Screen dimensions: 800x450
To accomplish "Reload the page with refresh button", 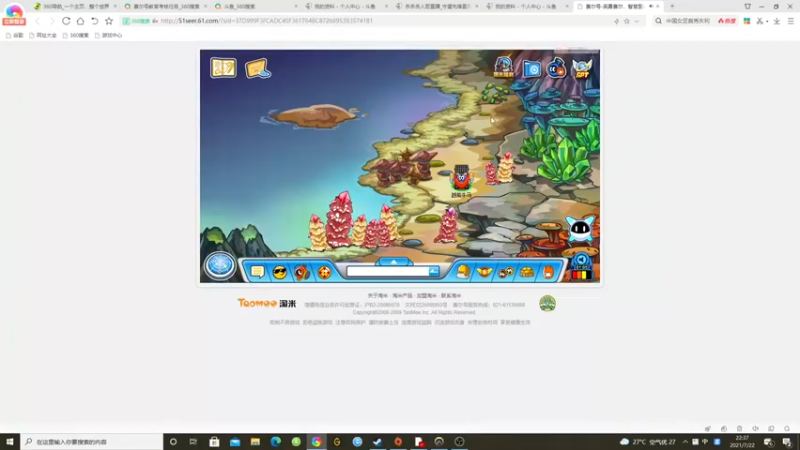I will coord(66,21).
